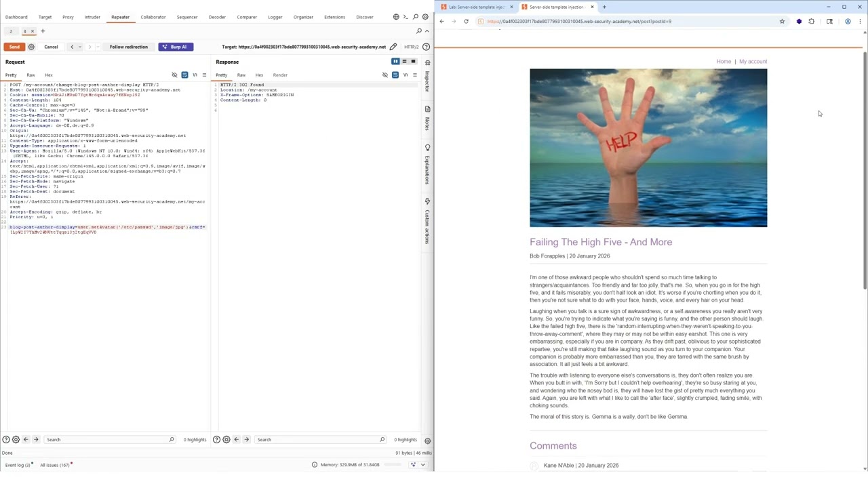Toggle \n non-printable chars in Response pane
Viewport: 868px width, 488px height.
406,75
